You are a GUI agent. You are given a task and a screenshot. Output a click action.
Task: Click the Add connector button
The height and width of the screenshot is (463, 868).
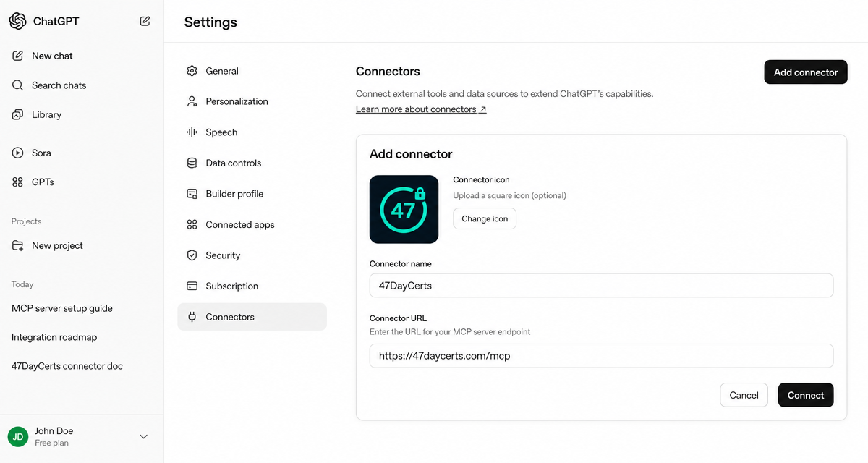pos(806,72)
